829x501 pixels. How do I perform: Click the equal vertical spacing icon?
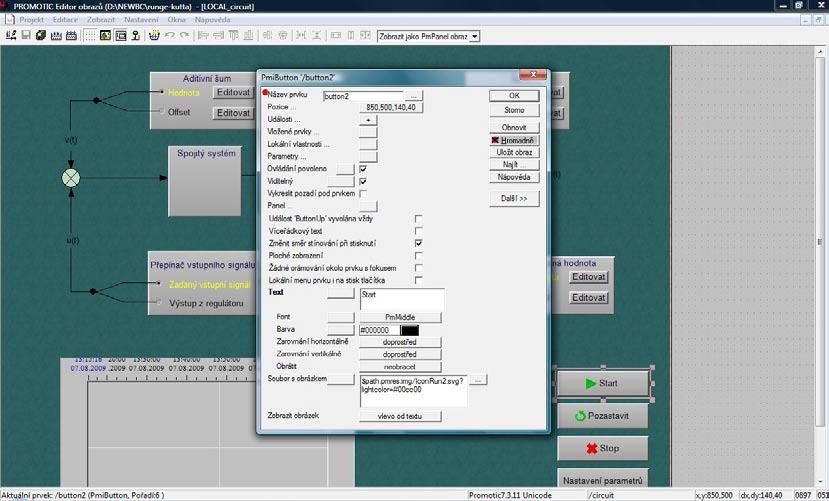point(316,35)
